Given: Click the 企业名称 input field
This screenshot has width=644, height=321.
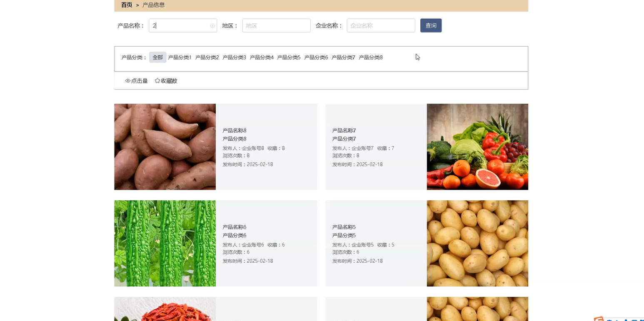Looking at the screenshot, I should click(380, 25).
